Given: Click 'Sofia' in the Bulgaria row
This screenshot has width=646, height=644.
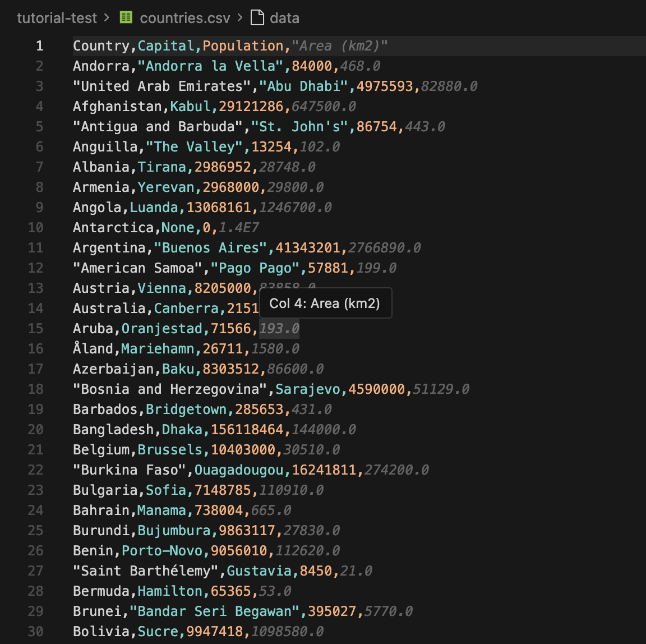Looking at the screenshot, I should point(166,490).
